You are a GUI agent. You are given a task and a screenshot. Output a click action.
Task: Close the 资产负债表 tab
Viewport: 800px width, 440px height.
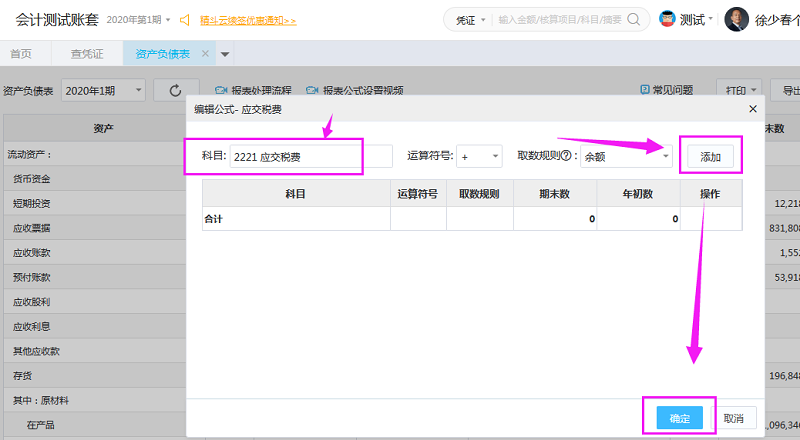(205, 54)
